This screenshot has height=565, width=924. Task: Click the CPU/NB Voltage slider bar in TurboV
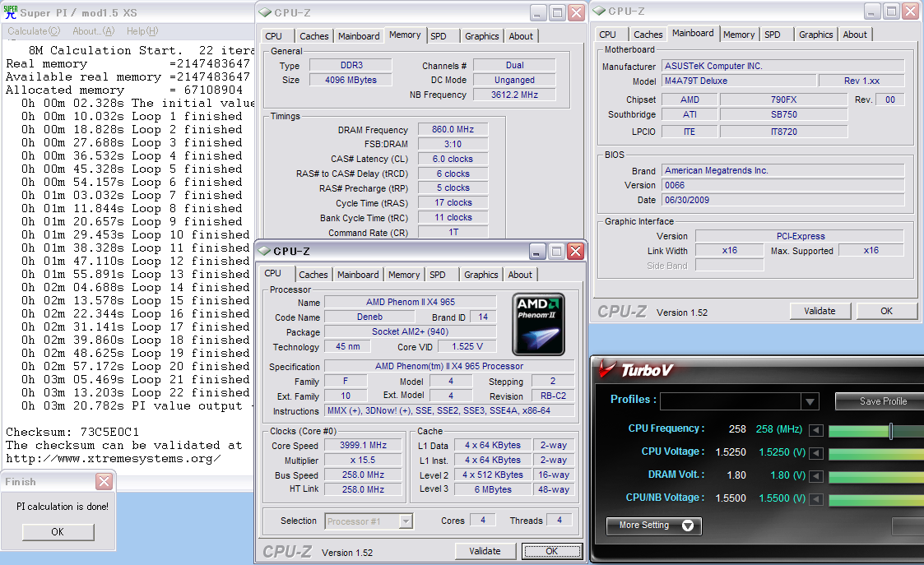pos(876,500)
